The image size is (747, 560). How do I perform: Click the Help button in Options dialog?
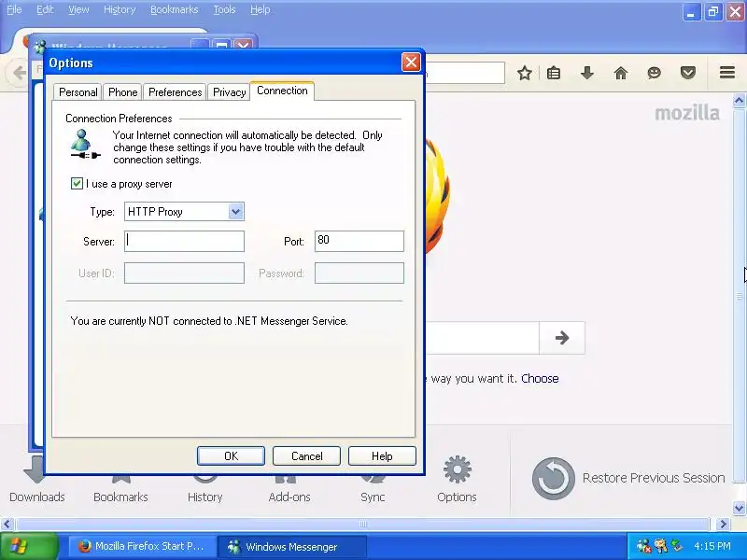[382, 456]
